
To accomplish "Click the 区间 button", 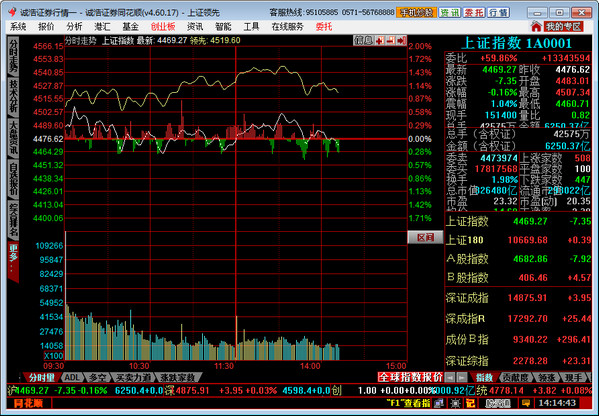I will tap(425, 237).
